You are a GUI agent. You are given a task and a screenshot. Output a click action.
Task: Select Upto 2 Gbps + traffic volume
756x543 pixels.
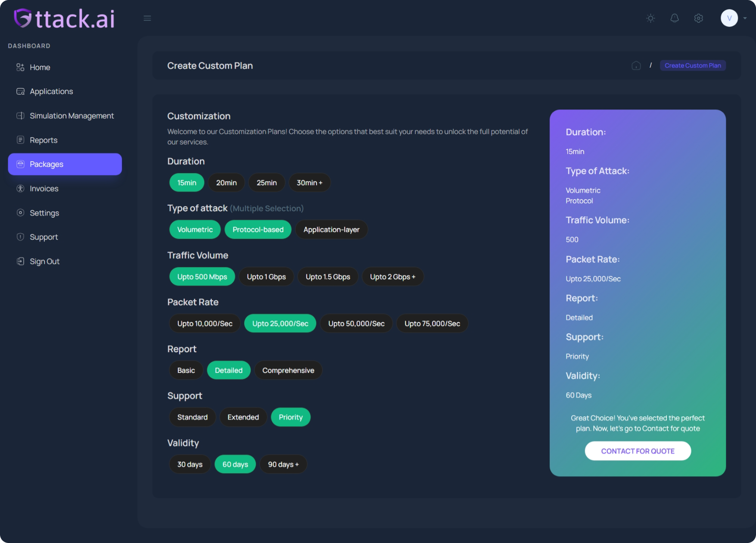click(393, 277)
